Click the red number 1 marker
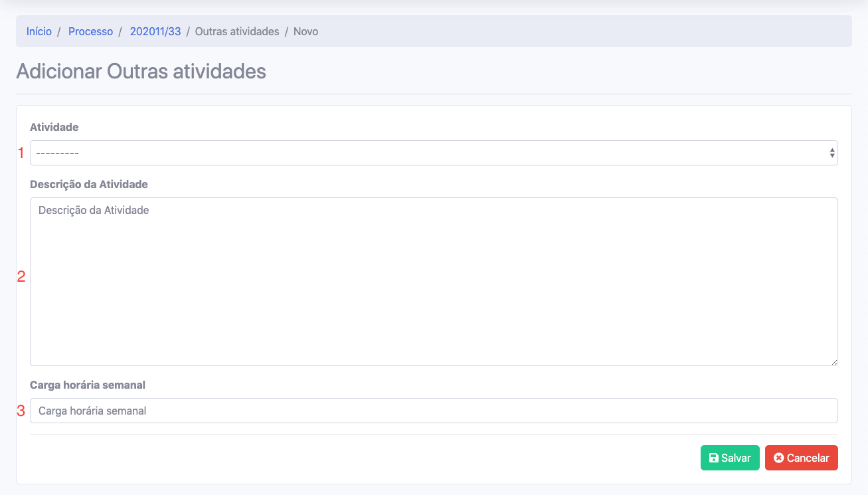Viewport: 868px width, 495px height. pos(21,153)
